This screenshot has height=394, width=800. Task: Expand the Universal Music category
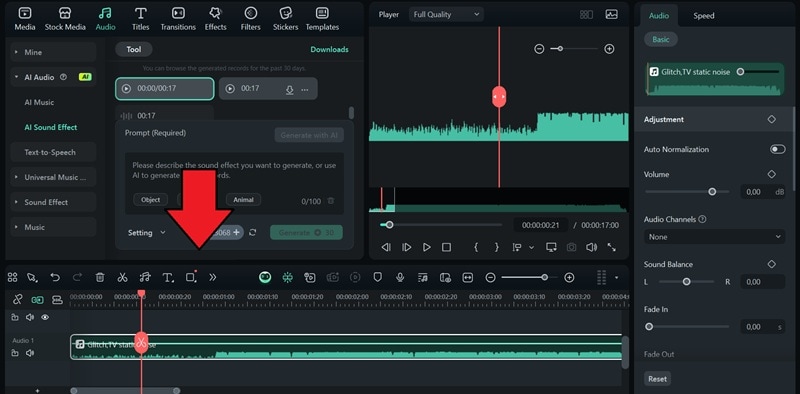click(x=53, y=177)
